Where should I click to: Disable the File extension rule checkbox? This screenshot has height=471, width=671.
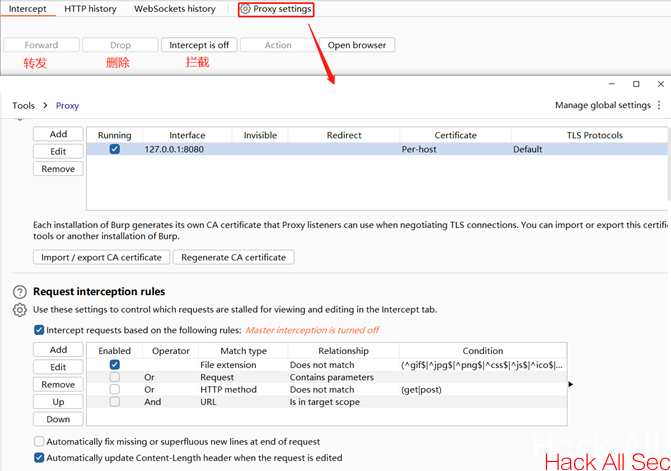(x=115, y=364)
